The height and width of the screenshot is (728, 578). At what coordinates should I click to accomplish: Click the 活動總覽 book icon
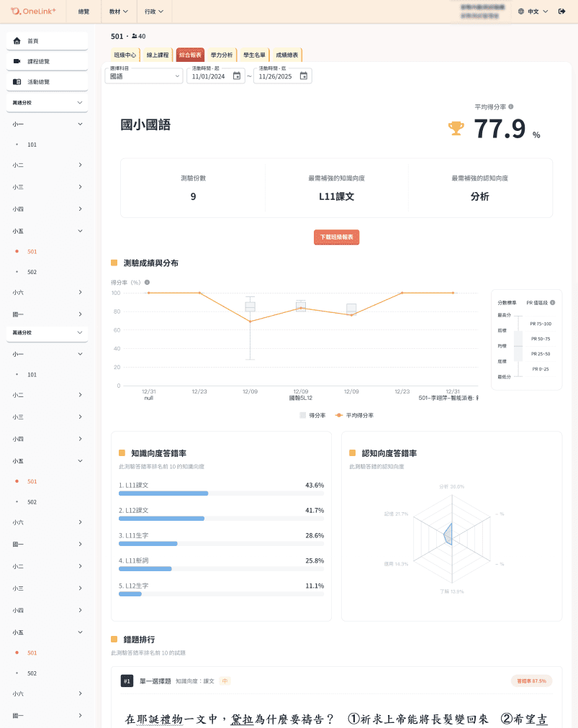coord(17,82)
